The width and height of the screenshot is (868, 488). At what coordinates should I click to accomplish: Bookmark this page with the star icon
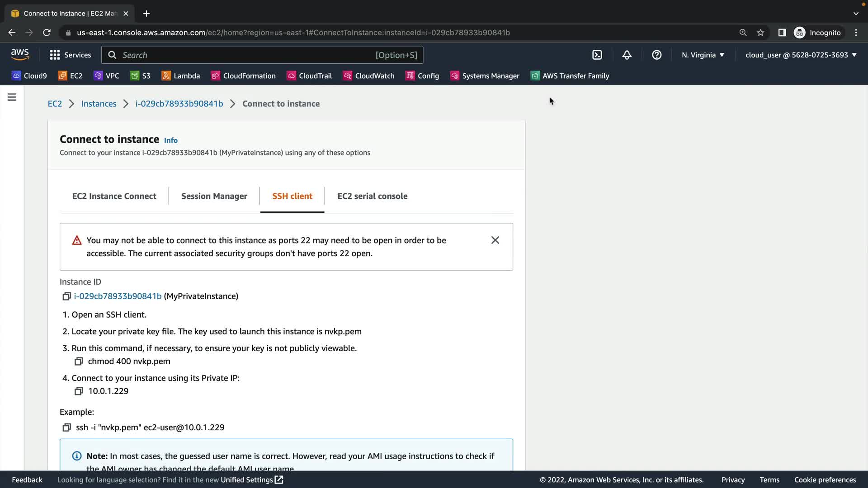[760, 33]
